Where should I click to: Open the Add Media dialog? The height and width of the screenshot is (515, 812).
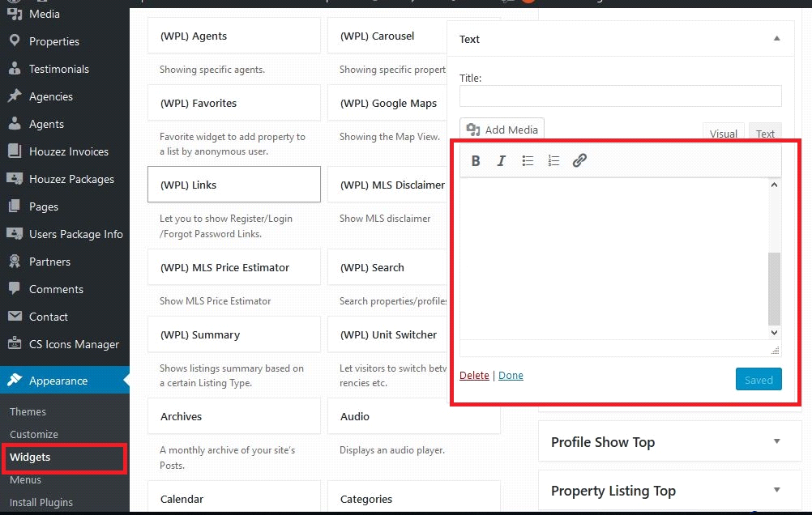click(501, 129)
